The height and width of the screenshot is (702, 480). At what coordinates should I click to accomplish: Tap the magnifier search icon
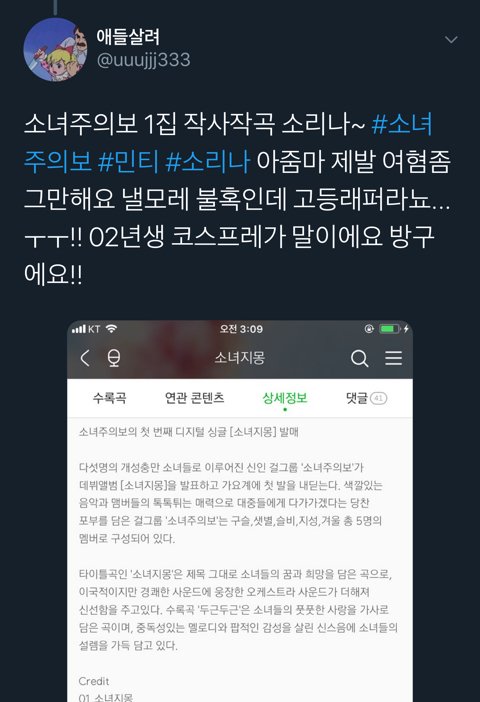click(360, 358)
